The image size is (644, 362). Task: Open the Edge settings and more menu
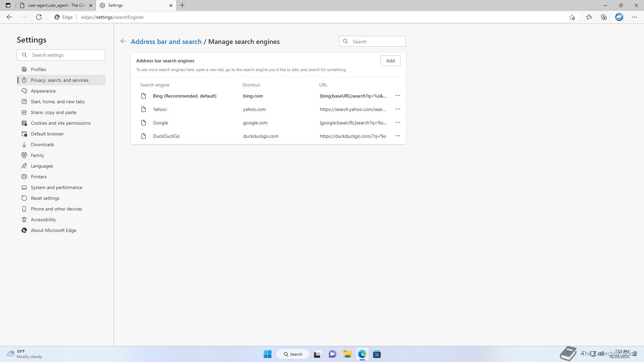(635, 17)
